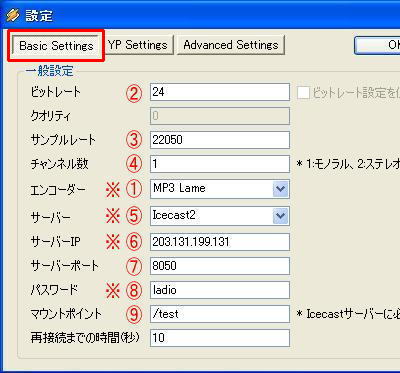Screen dimensions: 400x373
Task: Click the マウントポイント field containing /test
Action: tap(220, 314)
